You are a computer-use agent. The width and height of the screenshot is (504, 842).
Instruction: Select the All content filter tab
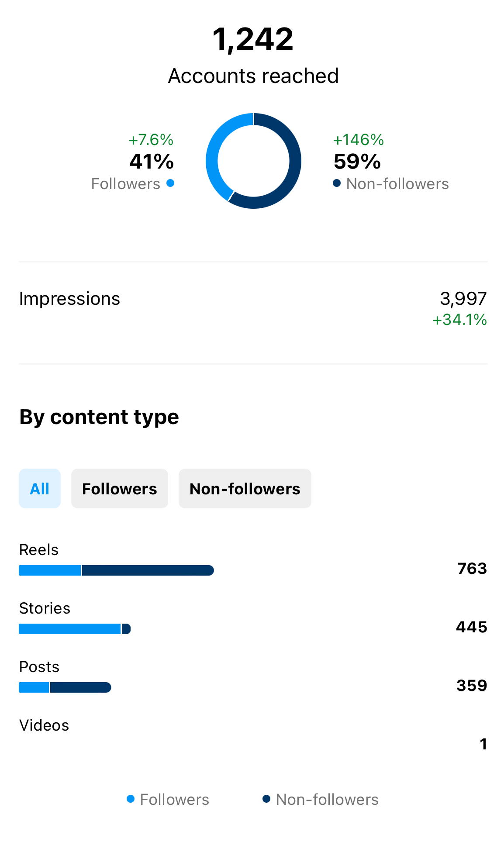point(40,489)
